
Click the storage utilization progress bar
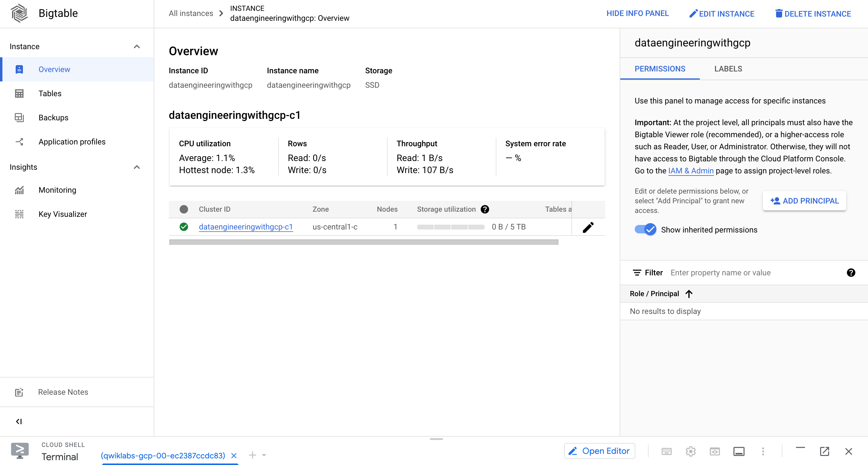(x=451, y=227)
